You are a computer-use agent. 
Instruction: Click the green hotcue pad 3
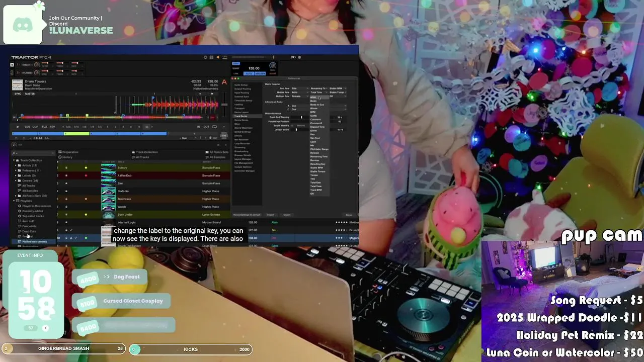(76, 134)
